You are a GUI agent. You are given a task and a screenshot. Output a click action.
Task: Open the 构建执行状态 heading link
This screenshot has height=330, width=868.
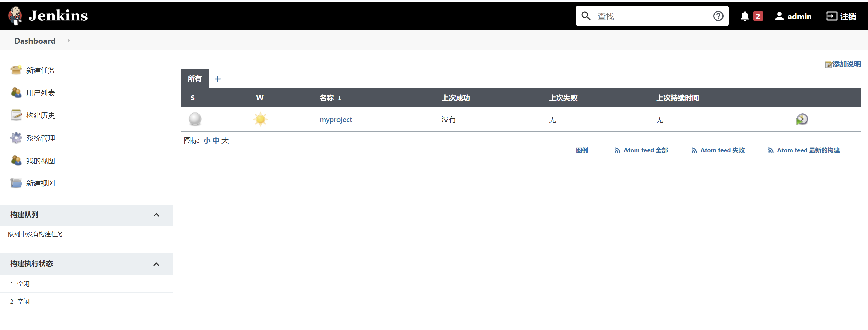tap(32, 264)
